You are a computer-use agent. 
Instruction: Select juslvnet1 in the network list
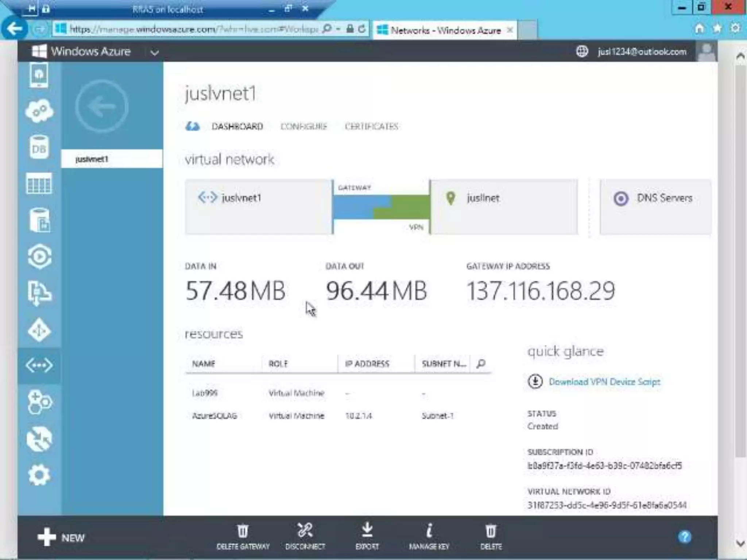coord(112,159)
